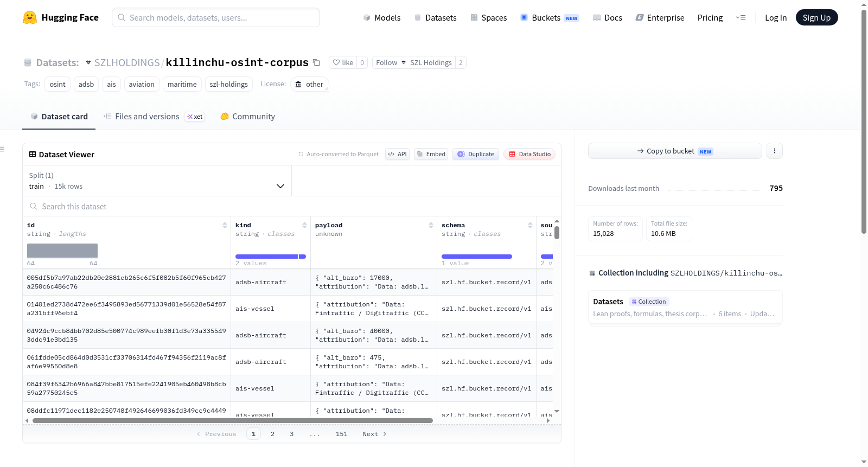
Task: Go to page 3 of the dataset
Action: pyautogui.click(x=291, y=434)
